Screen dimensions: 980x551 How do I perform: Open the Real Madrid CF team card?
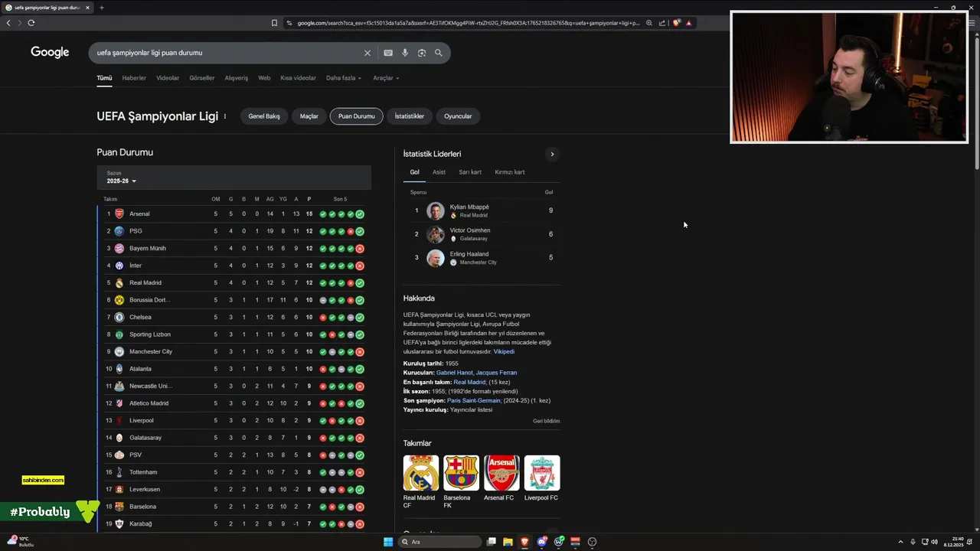point(420,481)
